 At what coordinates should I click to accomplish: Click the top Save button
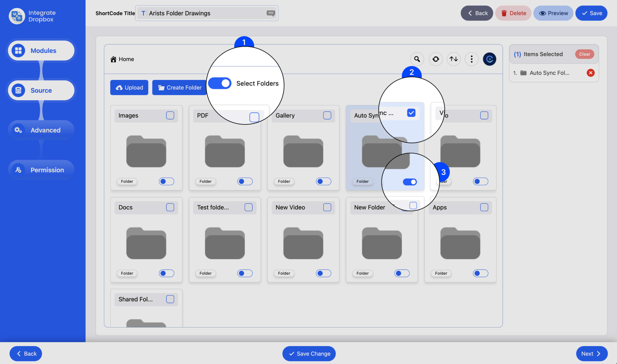click(x=591, y=13)
